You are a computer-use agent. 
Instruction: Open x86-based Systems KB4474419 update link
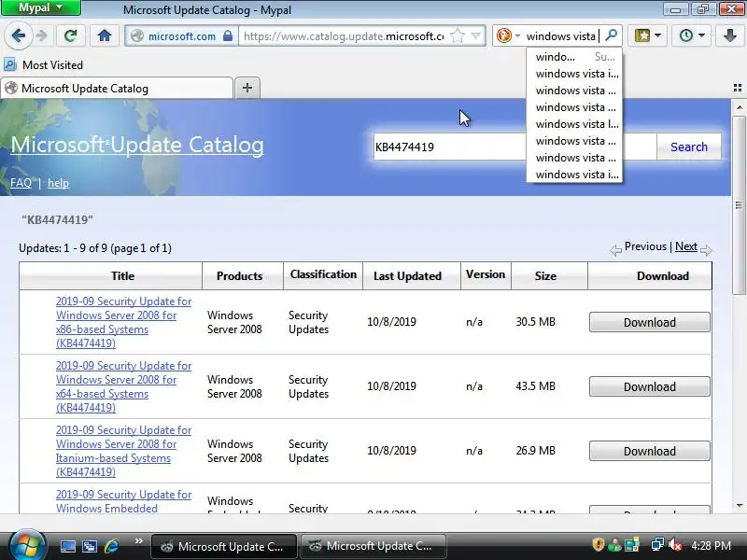pos(123,322)
